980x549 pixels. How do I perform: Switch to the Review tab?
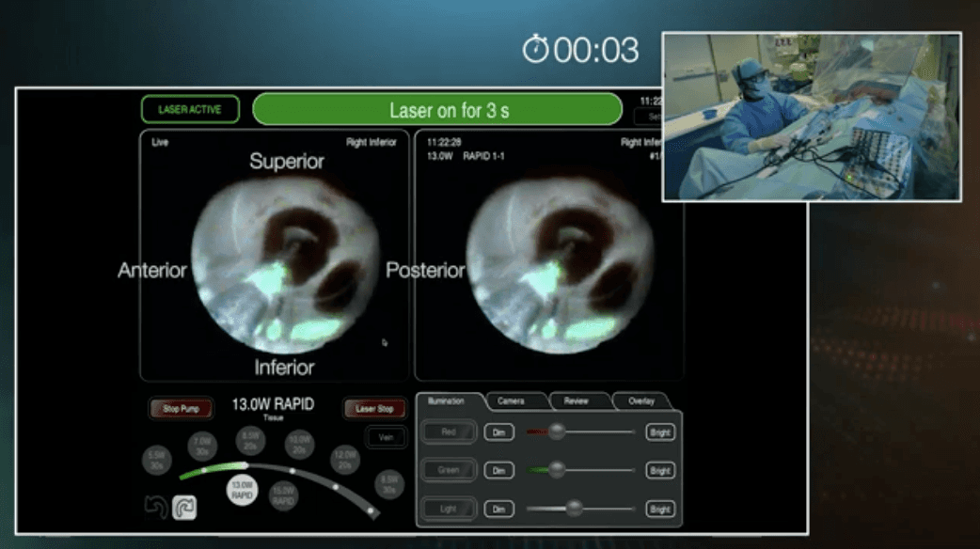[577, 401]
